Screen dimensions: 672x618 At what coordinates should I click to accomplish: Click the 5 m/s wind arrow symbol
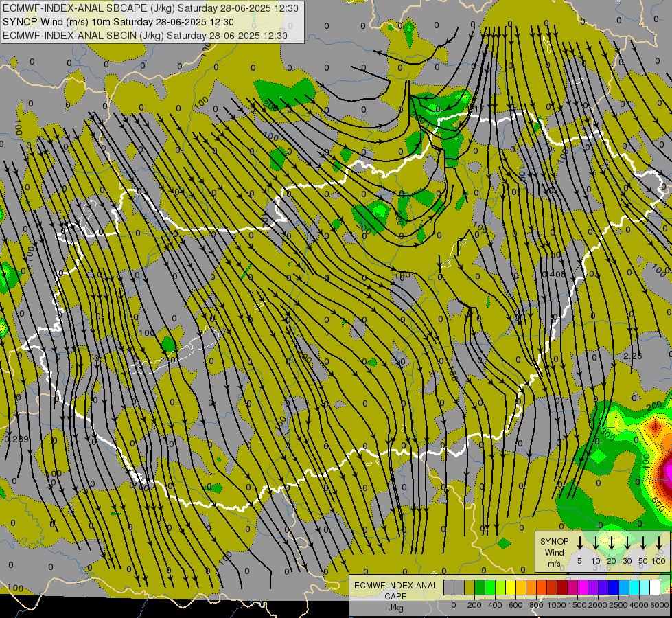pyautogui.click(x=579, y=542)
